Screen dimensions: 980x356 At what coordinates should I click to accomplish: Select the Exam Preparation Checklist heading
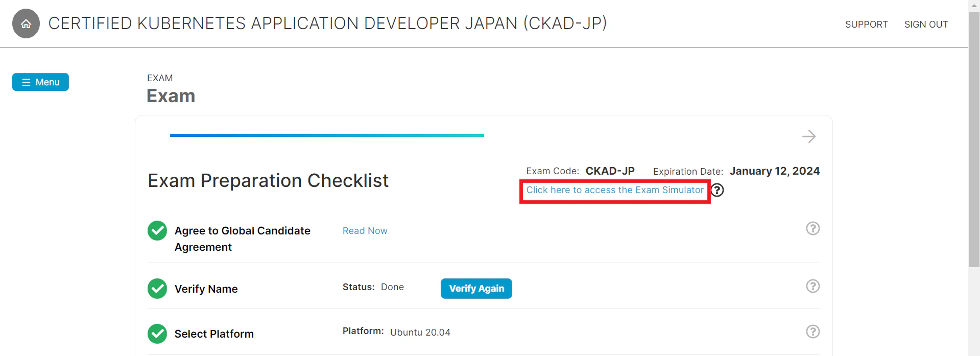(x=268, y=181)
